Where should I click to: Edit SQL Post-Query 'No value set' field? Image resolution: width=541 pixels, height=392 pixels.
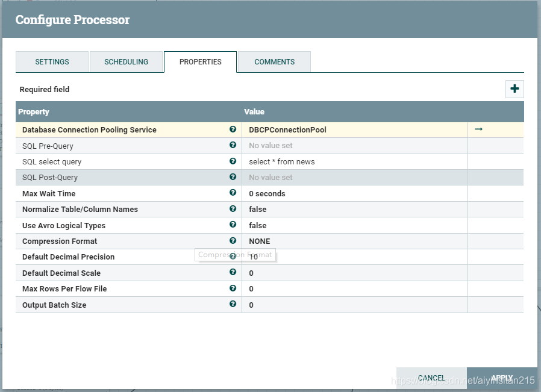[x=355, y=178]
